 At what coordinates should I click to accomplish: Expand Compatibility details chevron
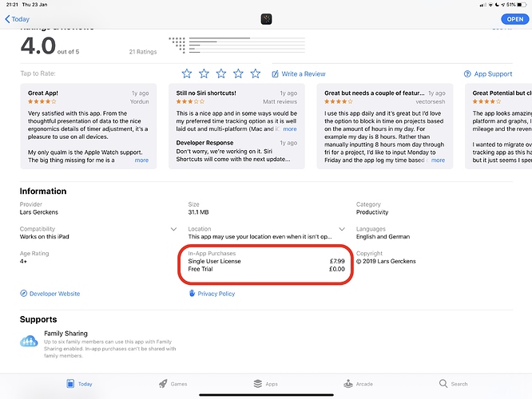[x=173, y=229]
